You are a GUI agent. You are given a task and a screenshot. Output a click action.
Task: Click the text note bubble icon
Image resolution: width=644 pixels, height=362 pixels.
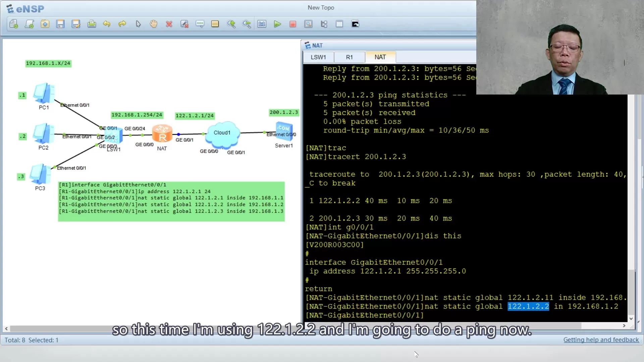[x=200, y=24]
